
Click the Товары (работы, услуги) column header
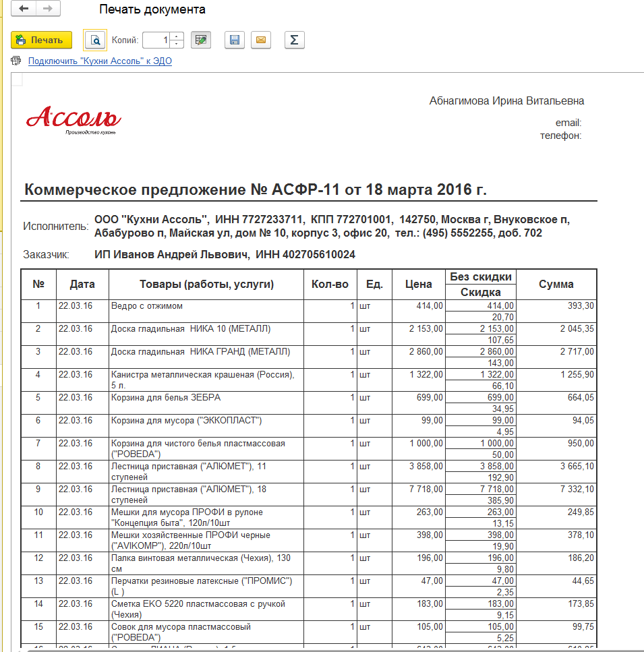[206, 285]
